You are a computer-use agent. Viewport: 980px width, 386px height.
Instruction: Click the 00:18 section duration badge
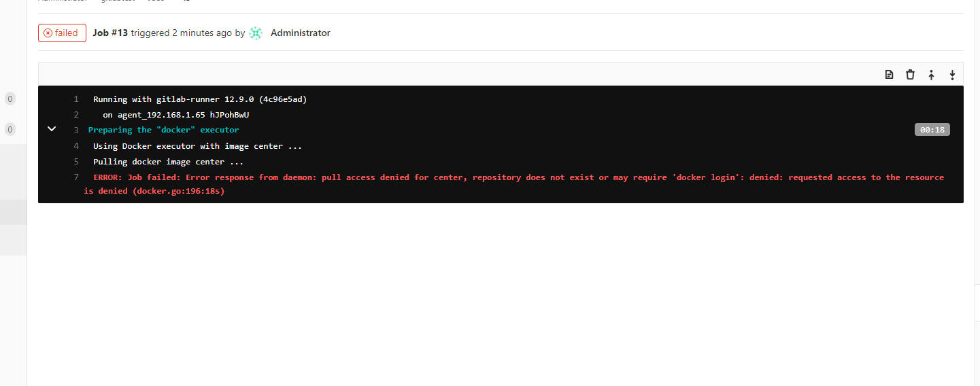pos(932,130)
